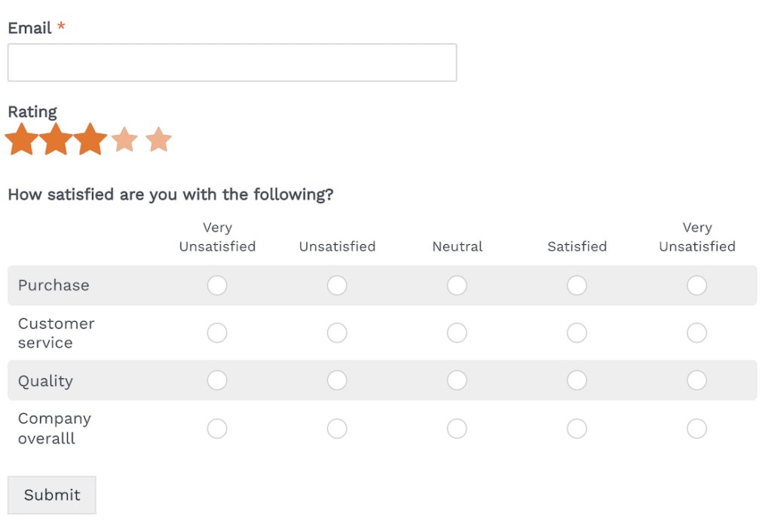Select Unsatisfied for Quality row

coord(337,381)
